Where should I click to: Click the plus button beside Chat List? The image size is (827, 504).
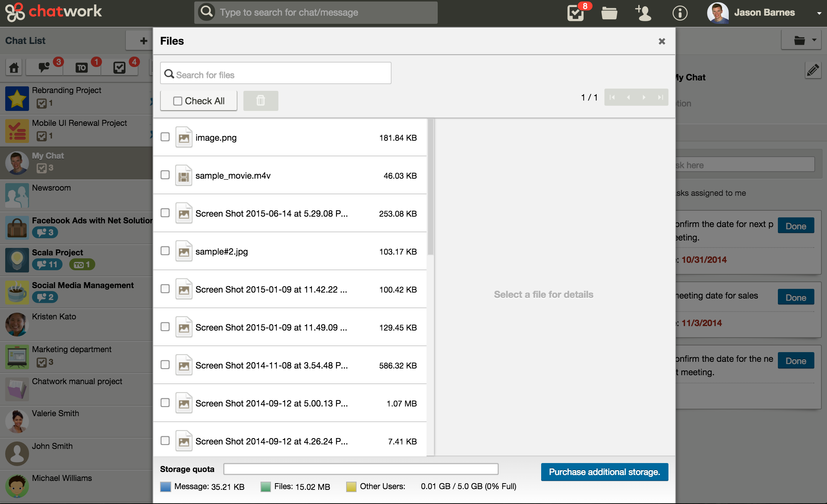pos(143,41)
